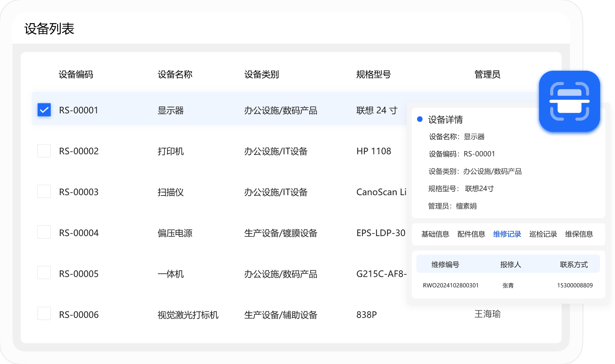Screen dimensions: 615x364
Task: Select the 视觉激光打标机 device name
Action: point(188,315)
